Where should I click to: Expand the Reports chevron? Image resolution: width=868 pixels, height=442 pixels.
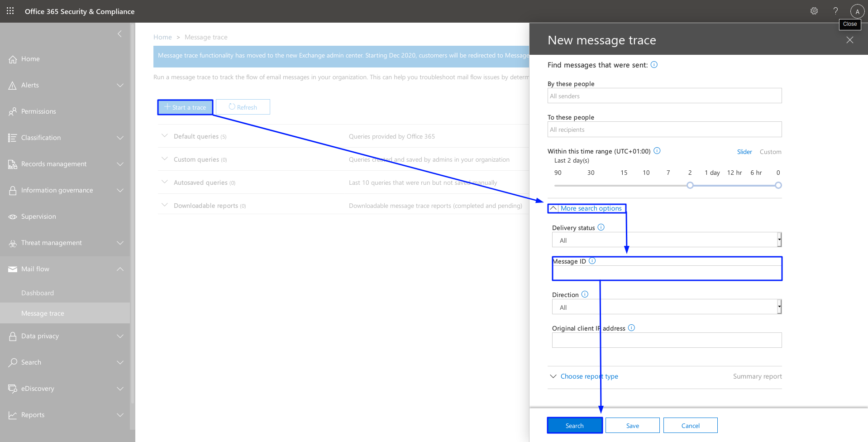pos(120,415)
